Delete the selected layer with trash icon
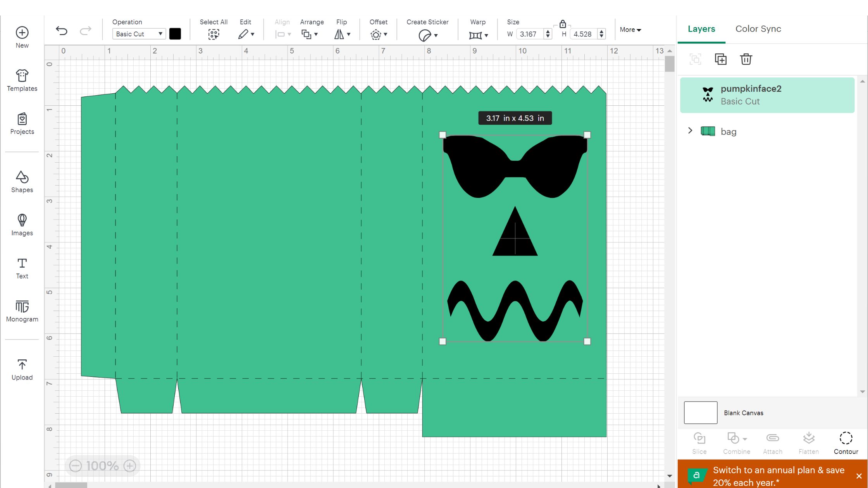This screenshot has width=868, height=488. click(746, 59)
